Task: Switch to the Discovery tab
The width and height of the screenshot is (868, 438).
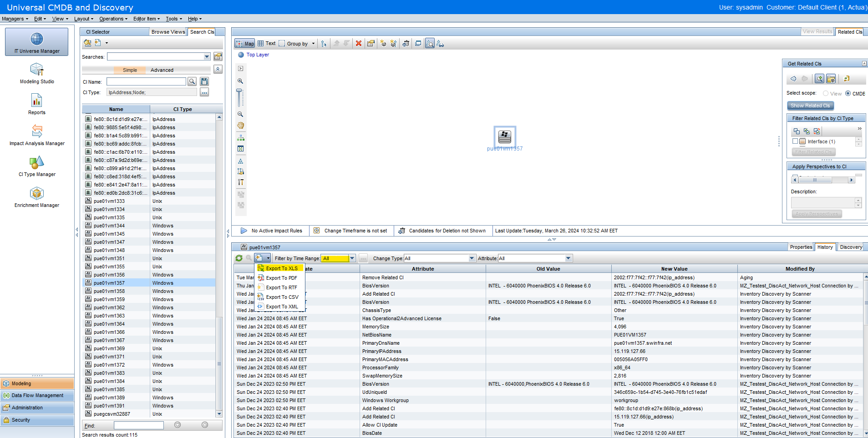Action: click(850, 247)
